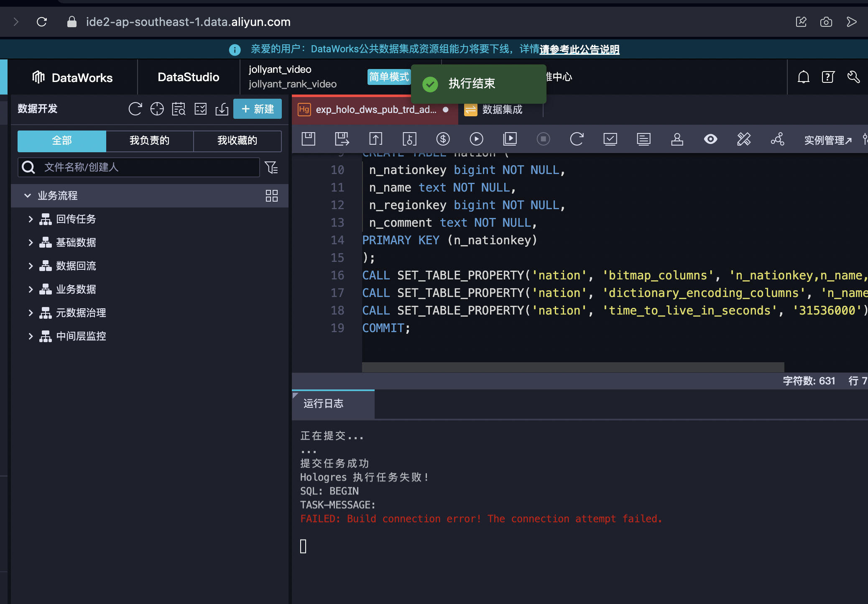
Task: Click the advanced run icon
Action: 510,139
